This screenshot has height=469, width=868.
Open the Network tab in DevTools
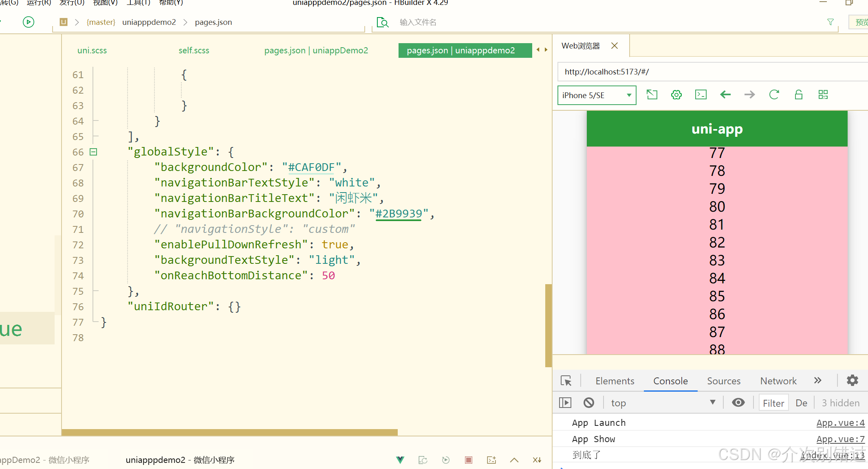pyautogui.click(x=778, y=381)
